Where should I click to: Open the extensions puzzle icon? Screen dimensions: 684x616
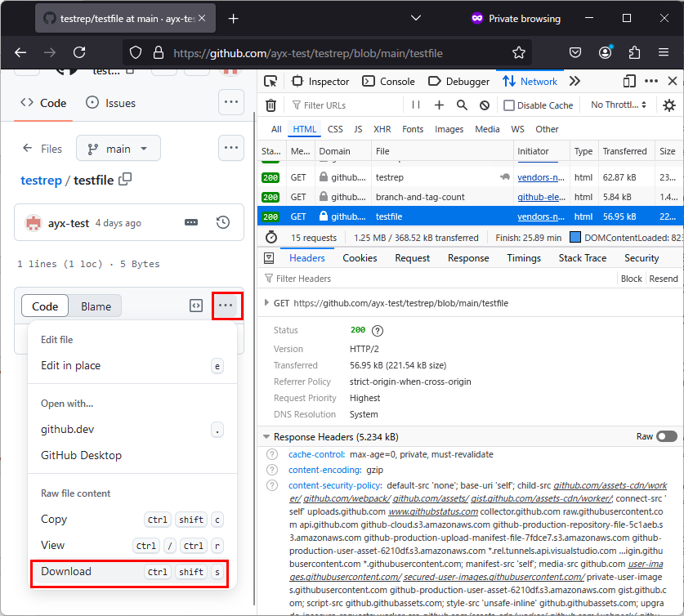[x=635, y=53]
